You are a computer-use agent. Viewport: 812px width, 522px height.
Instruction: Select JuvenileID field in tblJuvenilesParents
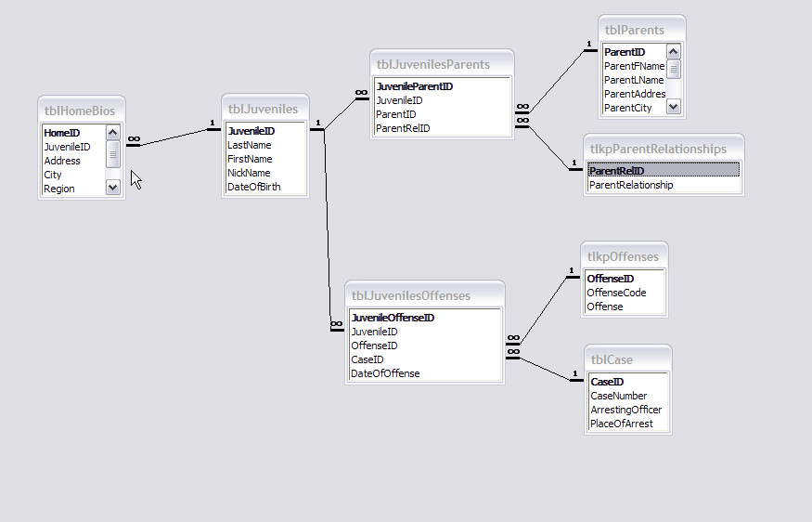[x=443, y=100]
